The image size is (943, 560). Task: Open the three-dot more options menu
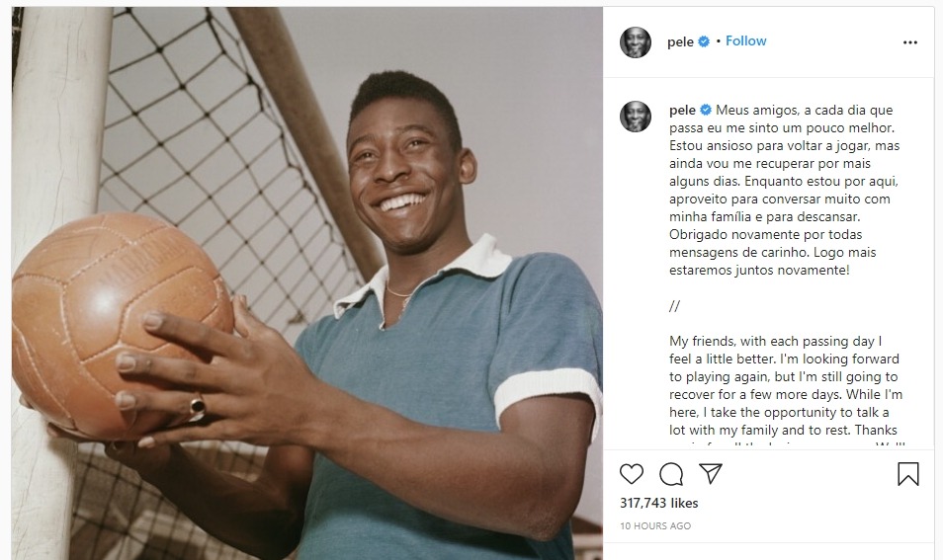[x=910, y=42]
